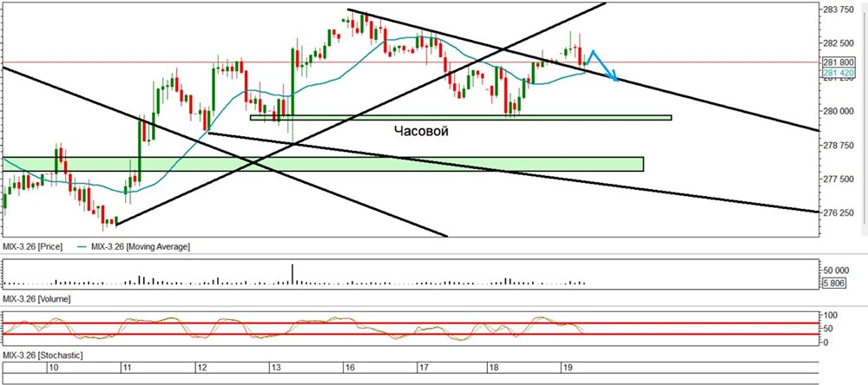Viewport: 868px width, 385px height.
Task: Click the 0 level on stochastic axis
Action: pyautogui.click(x=826, y=343)
